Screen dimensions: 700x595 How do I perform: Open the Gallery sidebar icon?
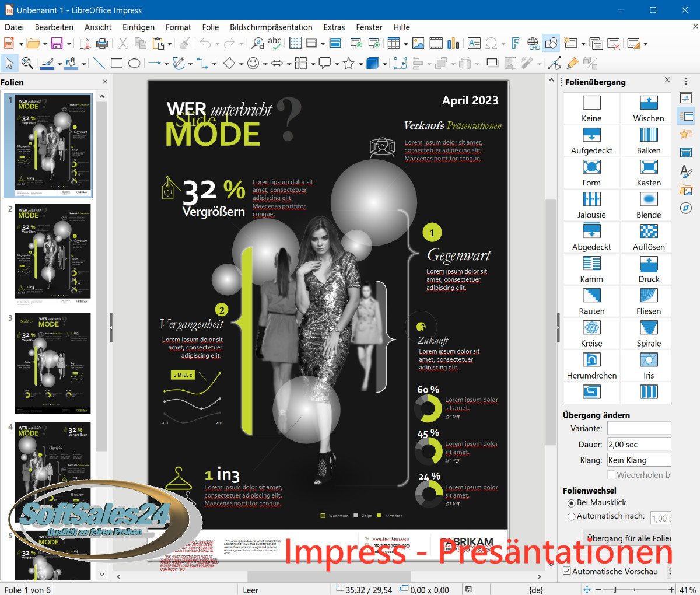click(x=686, y=190)
